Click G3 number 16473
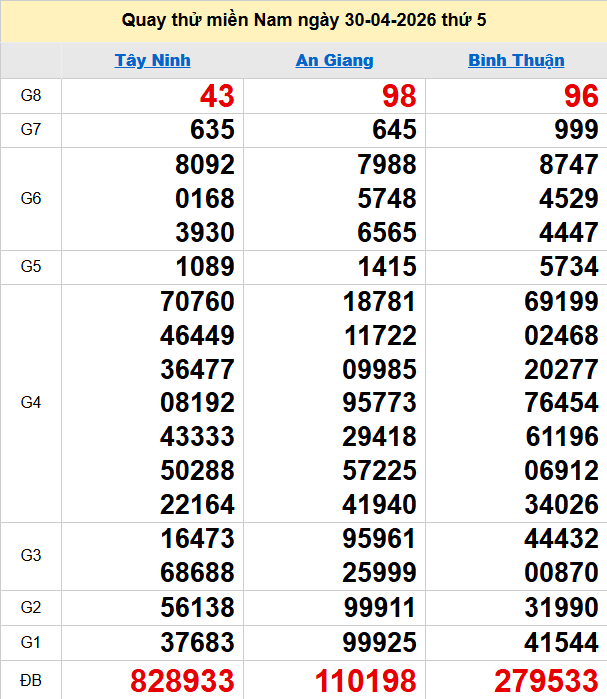Screen dimensions: 607x699 [x=197, y=539]
